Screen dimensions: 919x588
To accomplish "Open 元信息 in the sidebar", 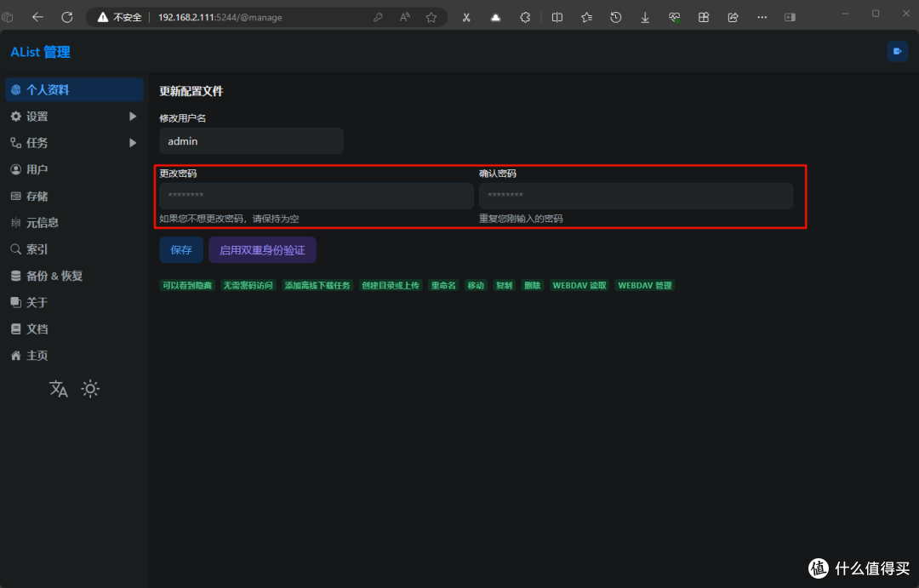I will click(74, 222).
